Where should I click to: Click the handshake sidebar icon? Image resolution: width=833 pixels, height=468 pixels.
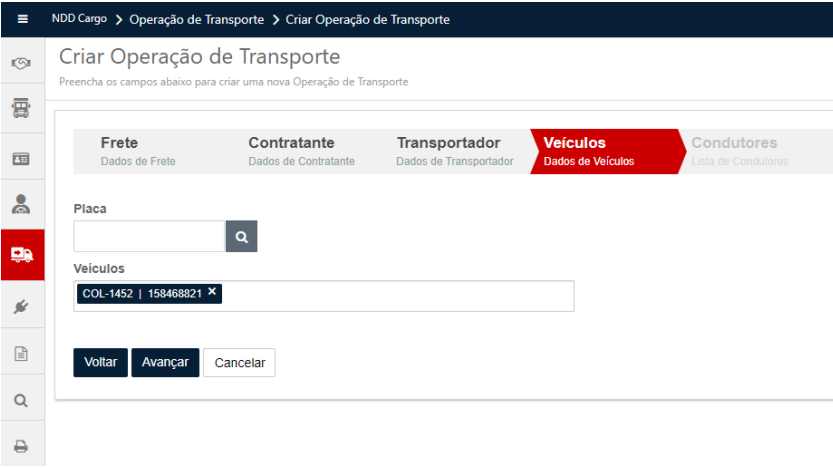22,63
